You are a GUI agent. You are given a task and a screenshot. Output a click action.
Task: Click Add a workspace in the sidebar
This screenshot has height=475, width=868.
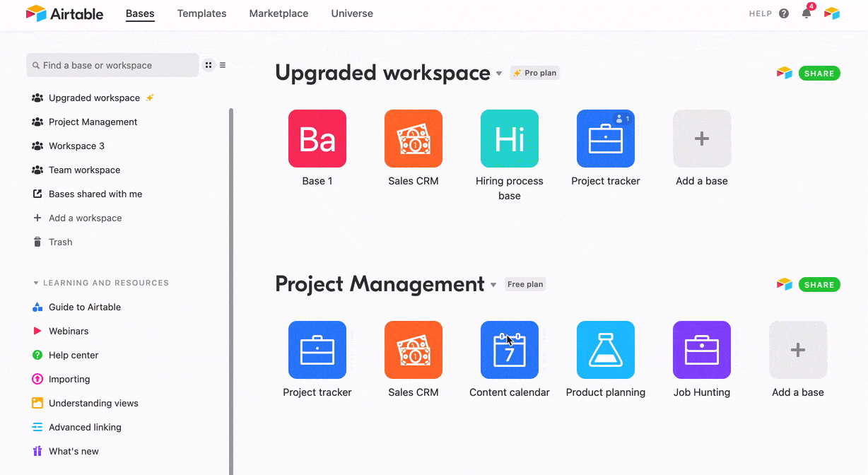pos(85,218)
